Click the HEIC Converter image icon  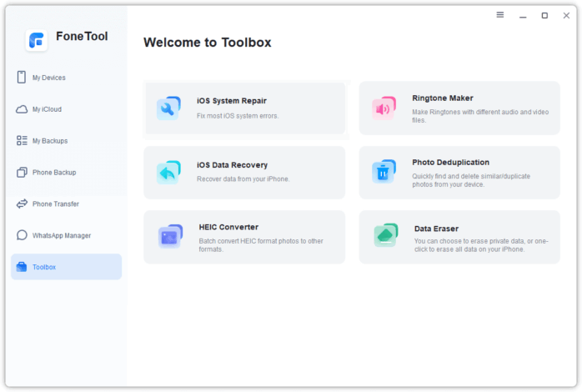[170, 237]
